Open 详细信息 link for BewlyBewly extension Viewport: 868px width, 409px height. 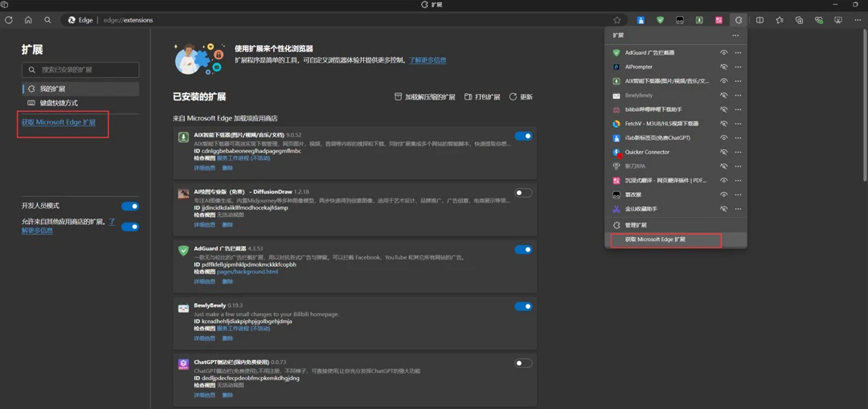coord(204,338)
